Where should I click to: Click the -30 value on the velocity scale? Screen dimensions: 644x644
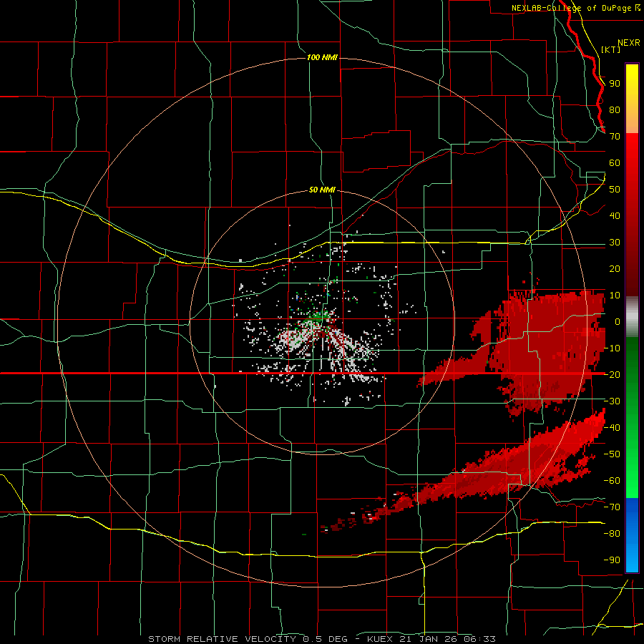[x=612, y=401]
